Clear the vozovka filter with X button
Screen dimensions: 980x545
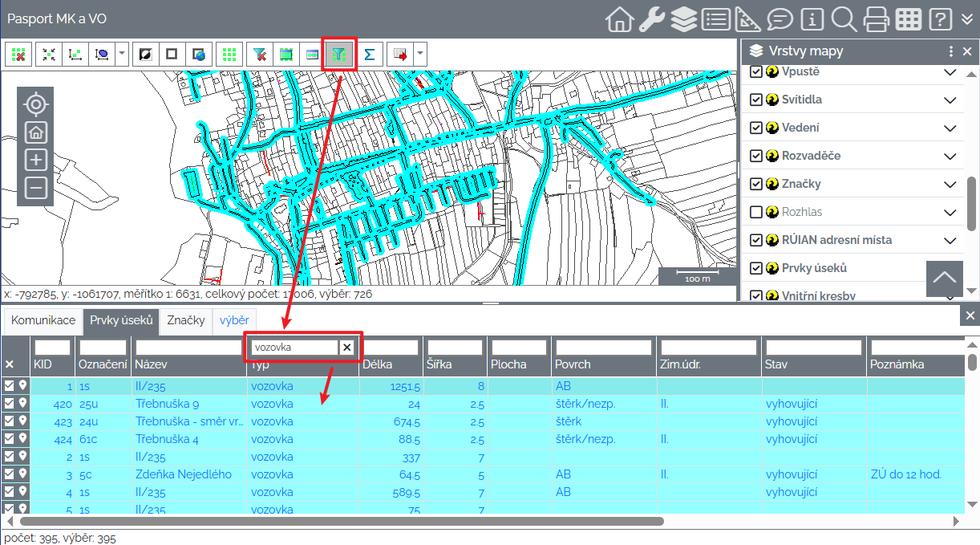click(x=346, y=348)
